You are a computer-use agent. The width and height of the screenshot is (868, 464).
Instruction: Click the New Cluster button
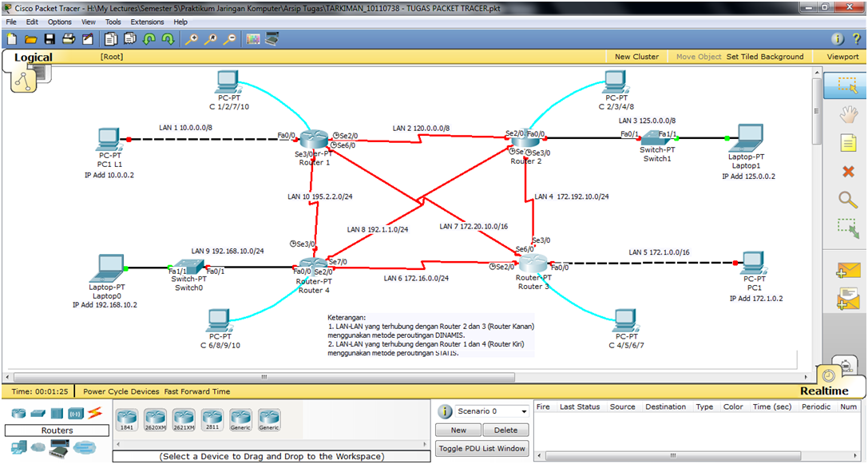(x=639, y=57)
